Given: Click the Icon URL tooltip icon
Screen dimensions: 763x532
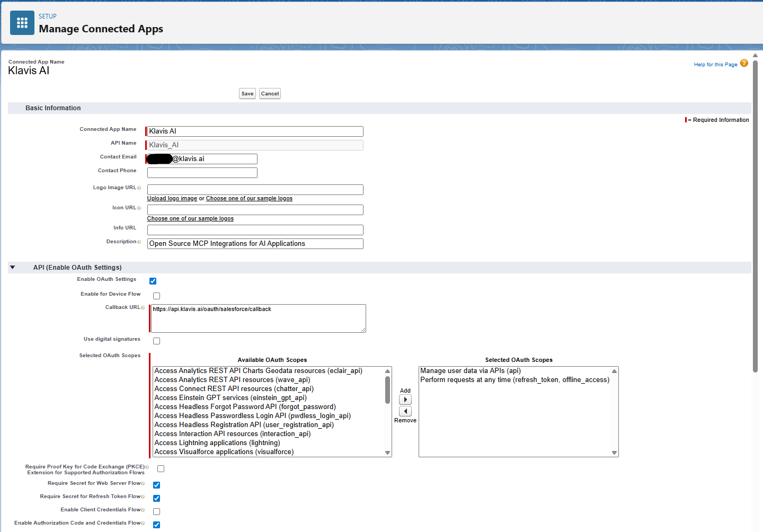Looking at the screenshot, I should click(138, 207).
